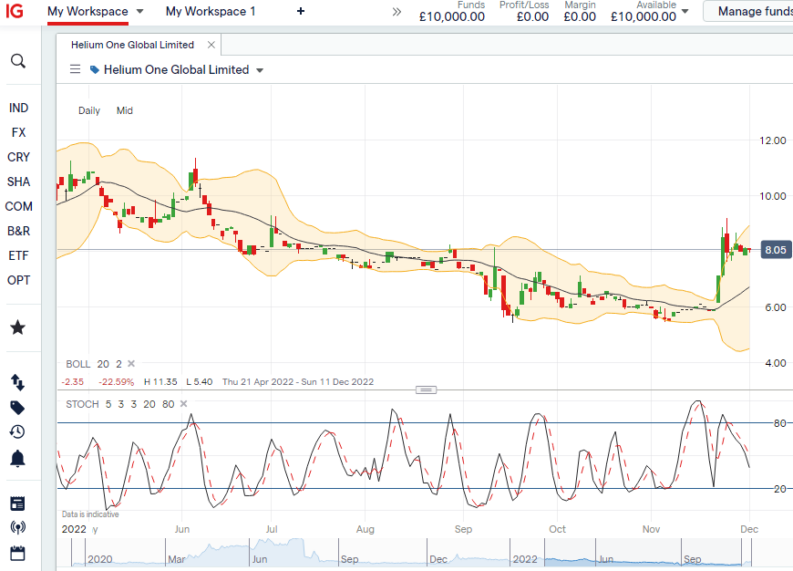Open positions arrows icon in the sidebar
Screen dimensions: 793x571
point(18,382)
